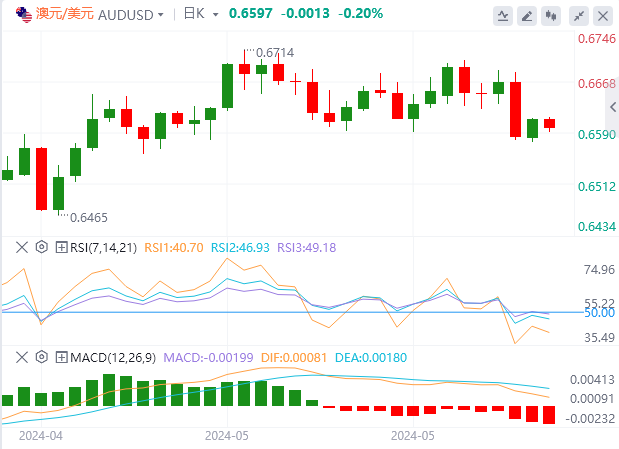Expand side panel with left chevron
This screenshot has width=619, height=449.
point(612,107)
